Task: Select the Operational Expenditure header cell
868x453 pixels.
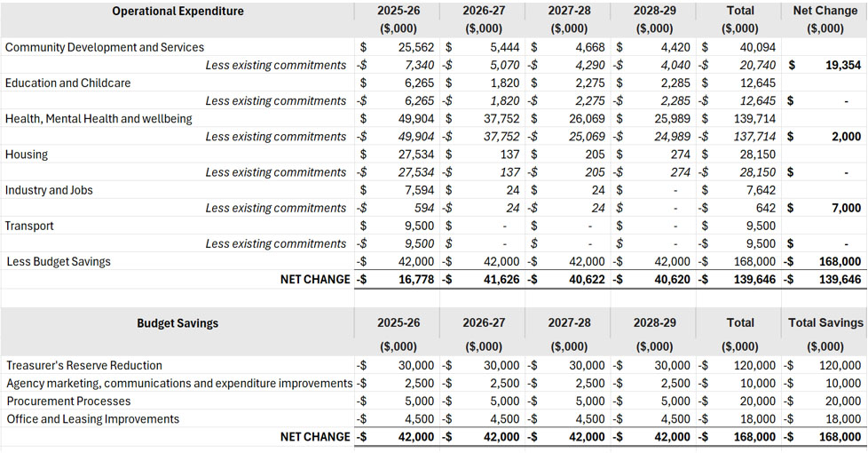Action: tap(178, 11)
